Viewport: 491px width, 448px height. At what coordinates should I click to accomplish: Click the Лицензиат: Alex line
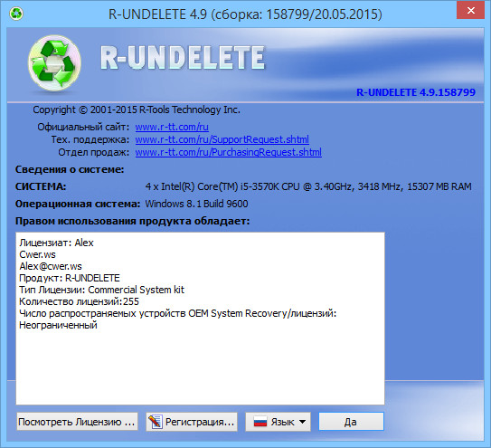(56, 243)
